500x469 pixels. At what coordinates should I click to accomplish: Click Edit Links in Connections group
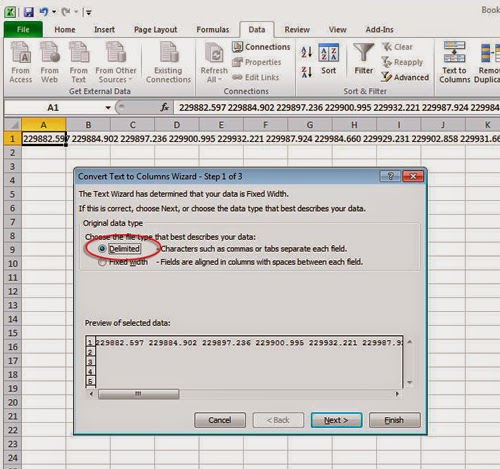(256, 77)
